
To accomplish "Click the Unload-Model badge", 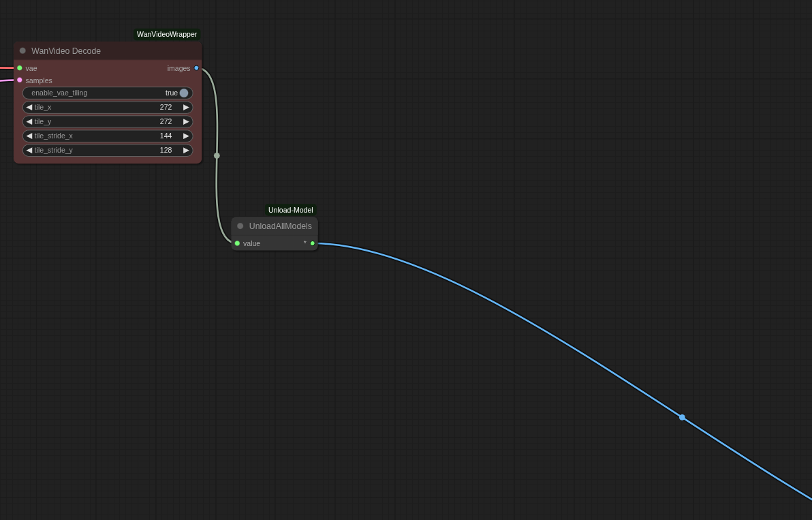I will (290, 211).
